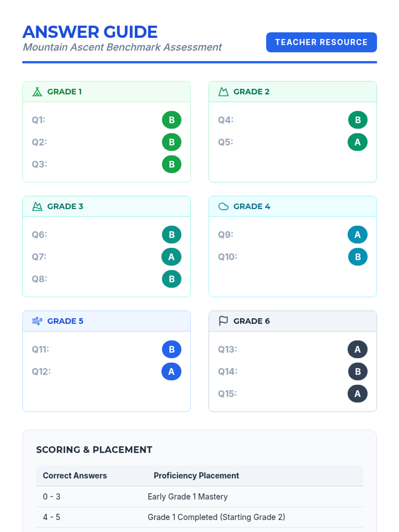Click the Answer Guide title
399x532 pixels.
coord(90,32)
